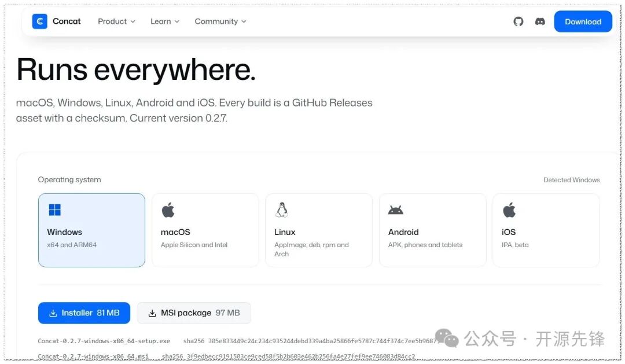Click the "Runs everywhere." heading
Viewport: 625px width, 364px height.
click(x=135, y=70)
